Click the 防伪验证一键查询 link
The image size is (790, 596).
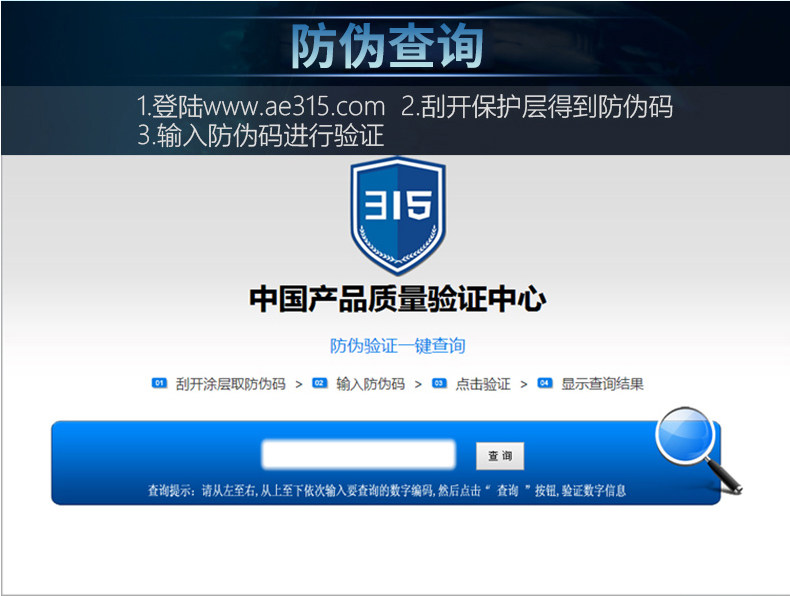click(x=398, y=346)
